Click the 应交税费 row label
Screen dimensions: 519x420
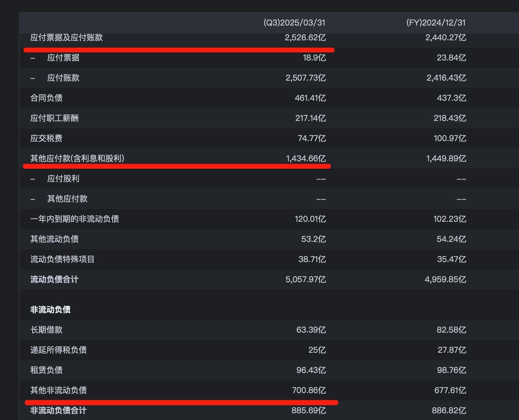coord(46,138)
